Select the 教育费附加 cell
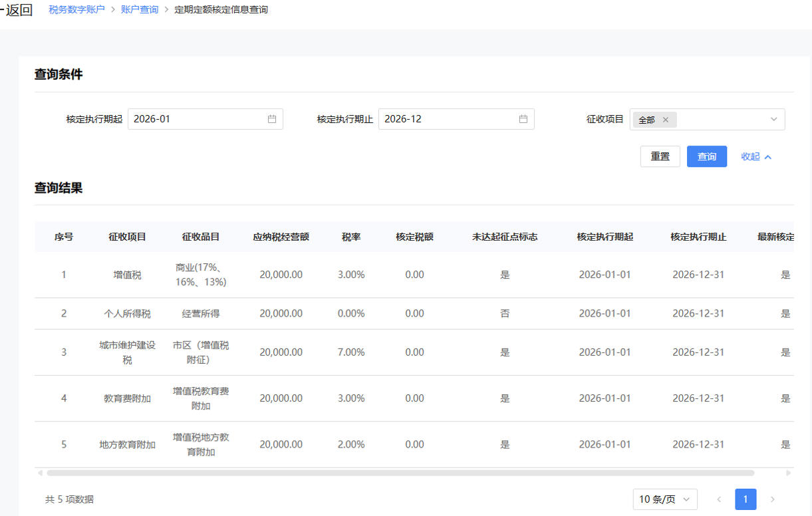 point(127,398)
